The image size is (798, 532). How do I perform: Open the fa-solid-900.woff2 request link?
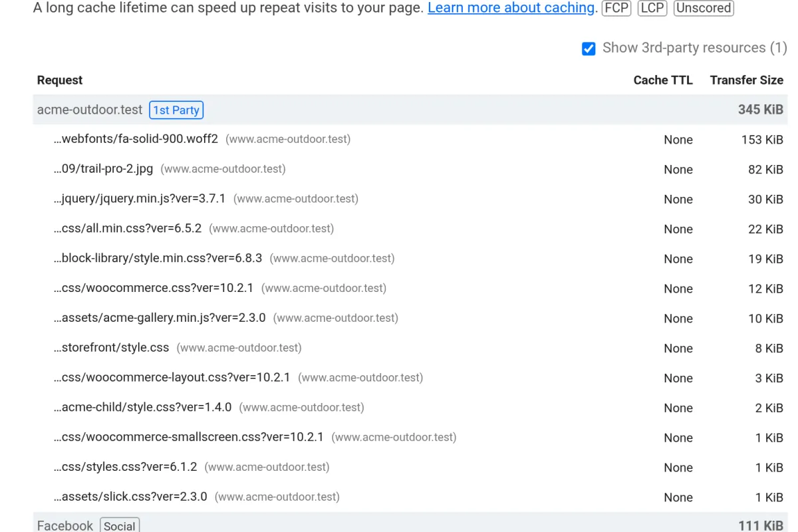[136, 139]
